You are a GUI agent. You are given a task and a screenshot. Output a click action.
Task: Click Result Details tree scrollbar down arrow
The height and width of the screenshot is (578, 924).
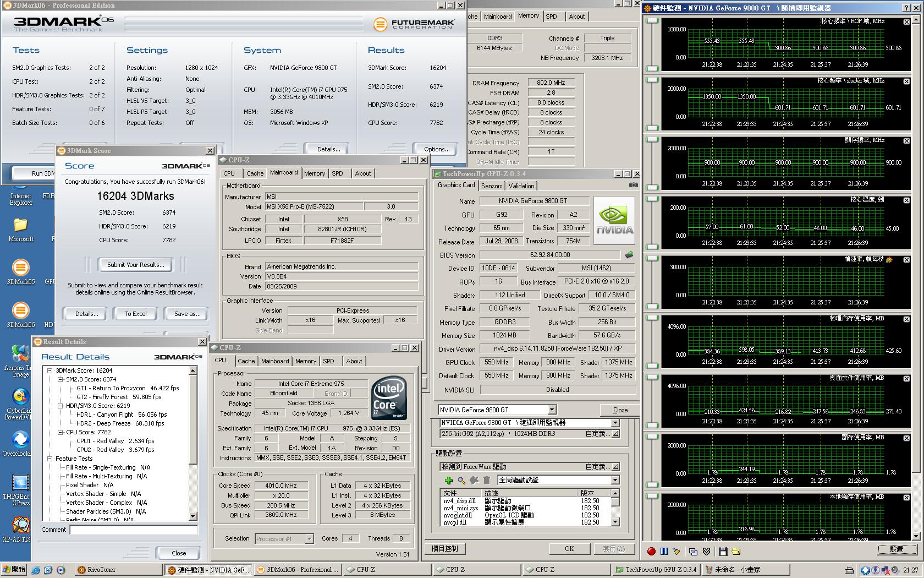tap(193, 516)
